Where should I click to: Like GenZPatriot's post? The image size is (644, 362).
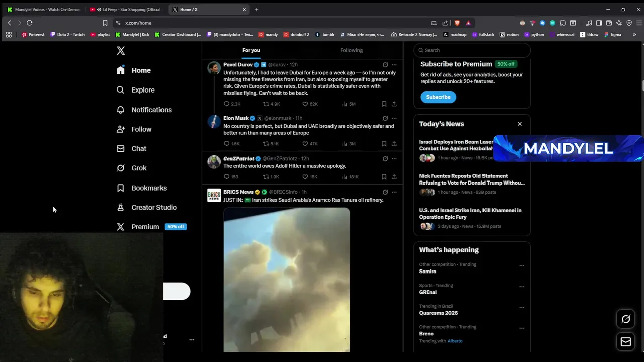pyautogui.click(x=310, y=177)
